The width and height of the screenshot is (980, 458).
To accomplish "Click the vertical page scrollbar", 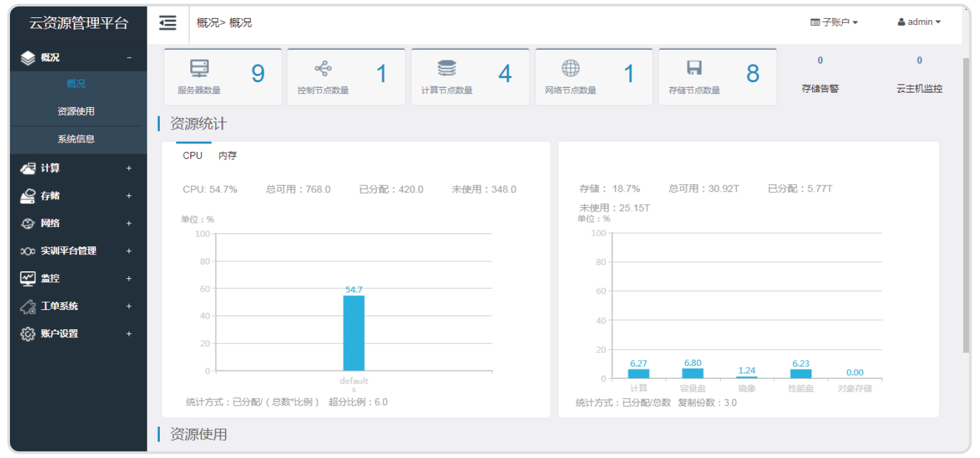I will 966,205.
